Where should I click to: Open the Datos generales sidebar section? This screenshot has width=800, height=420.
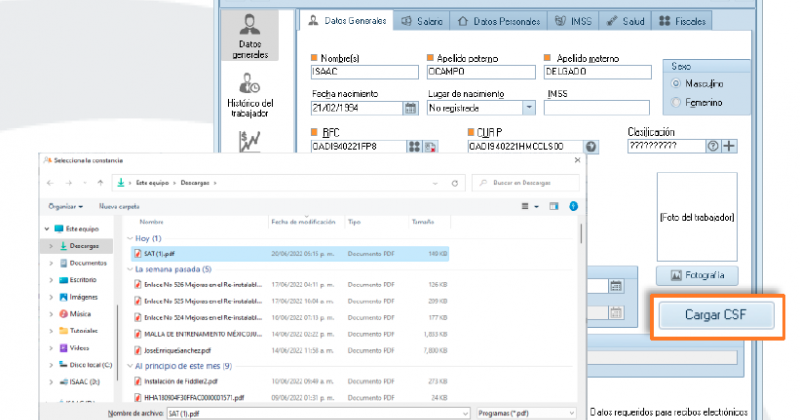coord(250,36)
